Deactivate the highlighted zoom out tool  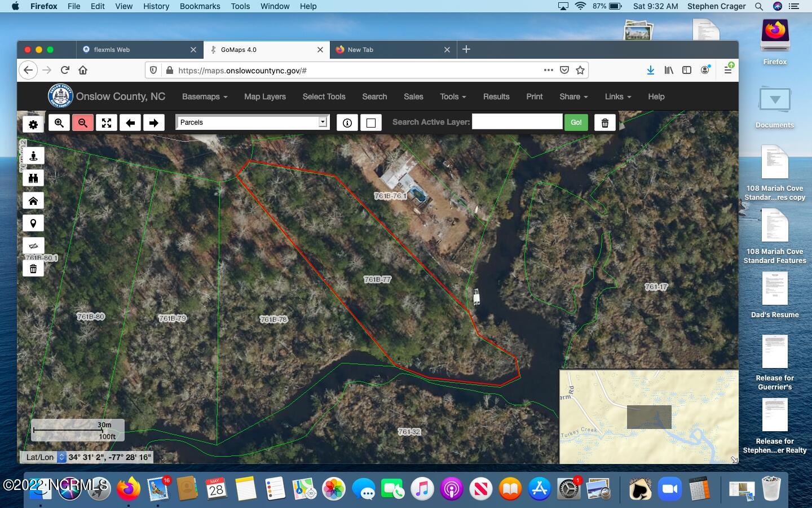tap(82, 122)
